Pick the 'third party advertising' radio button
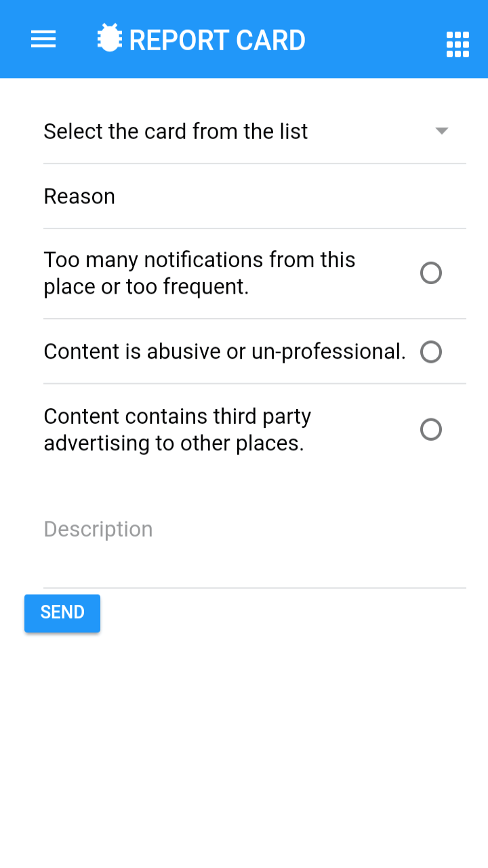Image resolution: width=488 pixels, height=868 pixels. tap(431, 430)
